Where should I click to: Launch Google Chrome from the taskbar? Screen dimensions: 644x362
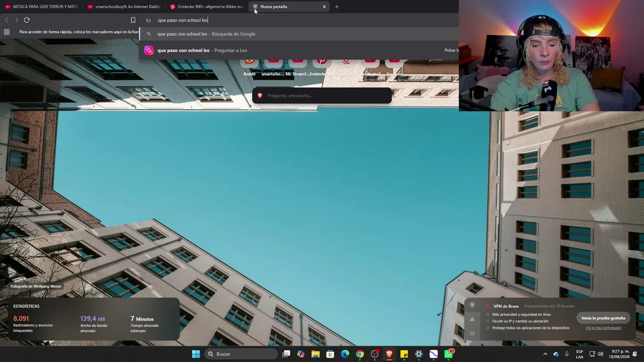(360, 354)
